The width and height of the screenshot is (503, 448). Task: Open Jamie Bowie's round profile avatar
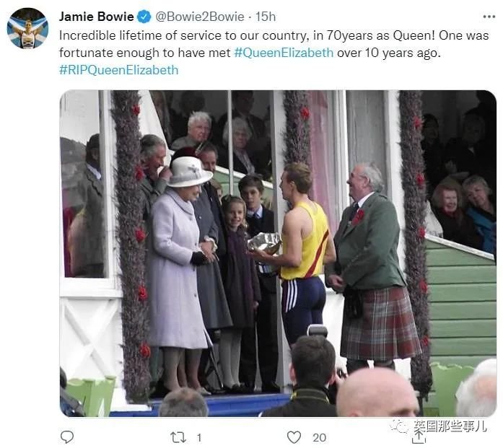tap(27, 28)
